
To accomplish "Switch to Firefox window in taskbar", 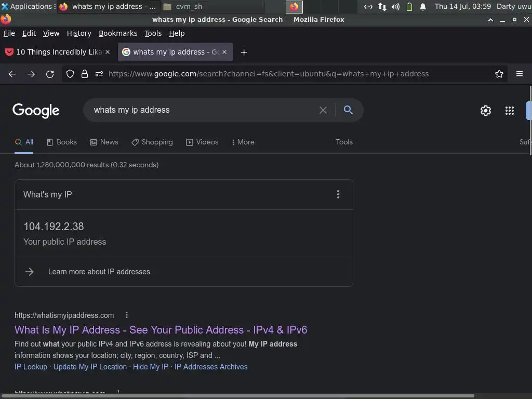I will pyautogui.click(x=108, y=6).
